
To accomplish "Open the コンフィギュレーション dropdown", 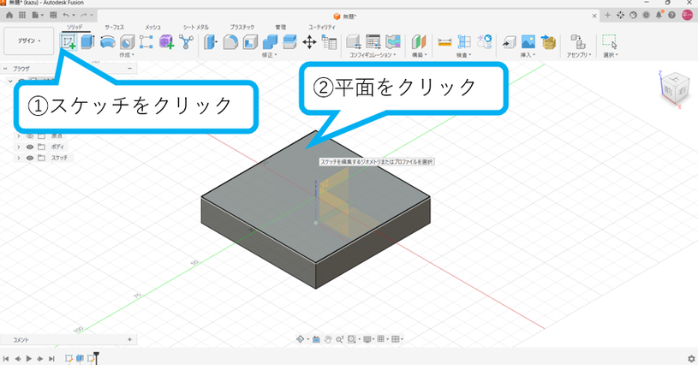I will 373,55.
